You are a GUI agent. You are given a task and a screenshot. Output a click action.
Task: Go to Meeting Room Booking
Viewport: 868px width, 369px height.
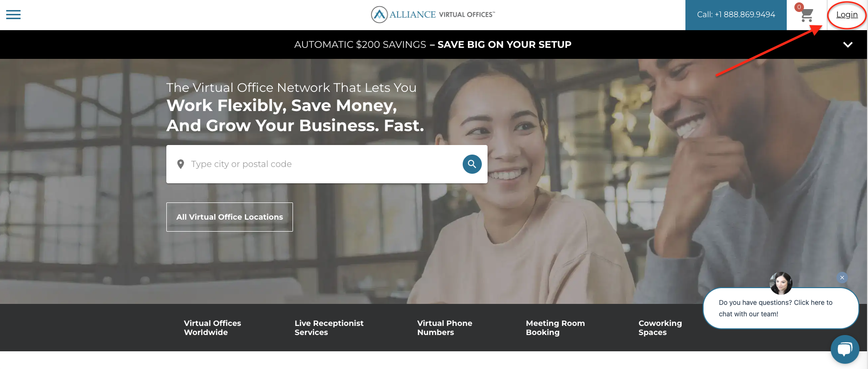point(555,328)
